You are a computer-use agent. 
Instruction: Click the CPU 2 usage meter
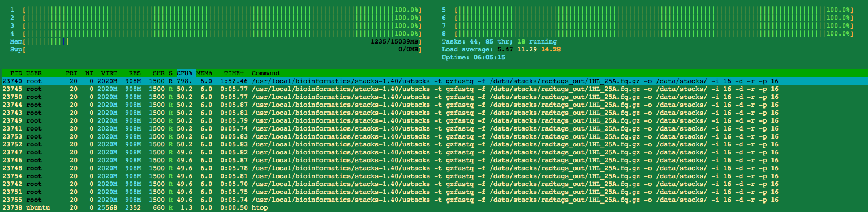coord(216,18)
